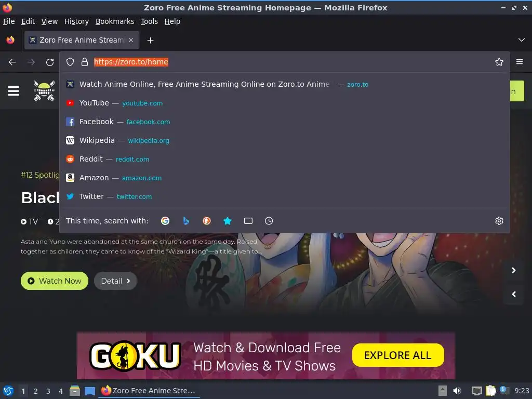
Task: Open the Help menu
Action: click(172, 21)
